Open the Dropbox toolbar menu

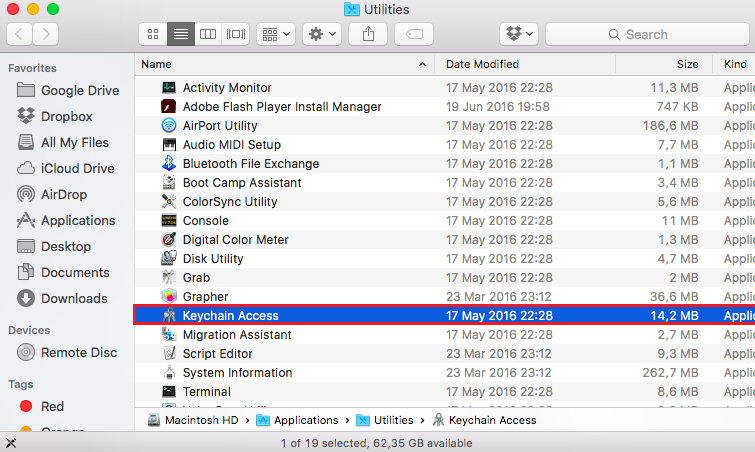tap(519, 34)
